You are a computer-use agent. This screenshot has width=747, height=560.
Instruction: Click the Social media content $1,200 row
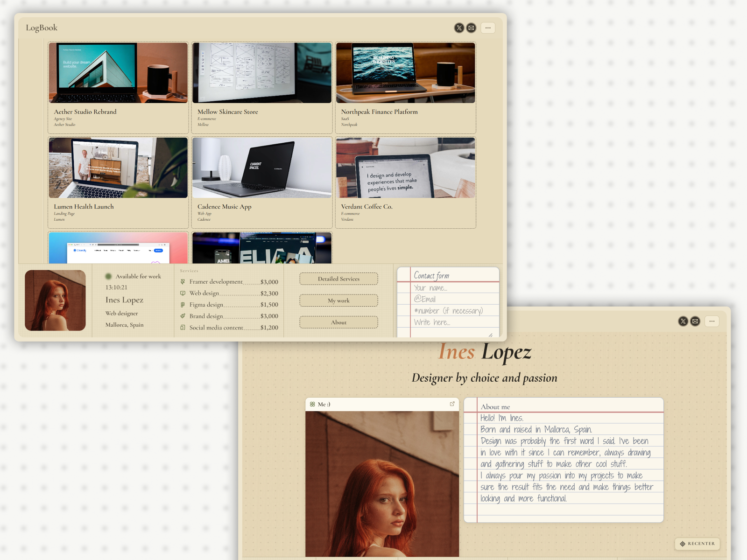pyautogui.click(x=229, y=328)
